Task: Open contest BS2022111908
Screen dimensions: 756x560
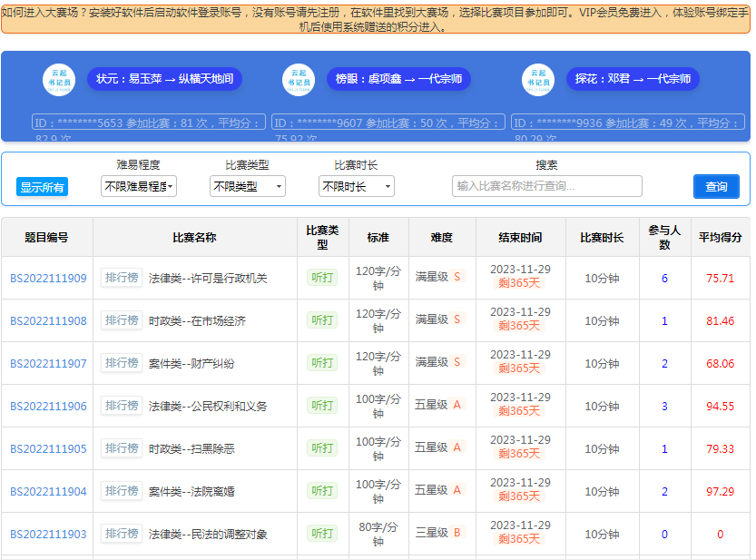Action: click(x=48, y=321)
